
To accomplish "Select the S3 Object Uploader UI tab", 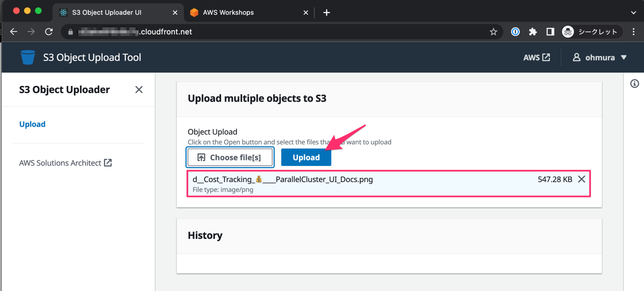I will pos(107,12).
